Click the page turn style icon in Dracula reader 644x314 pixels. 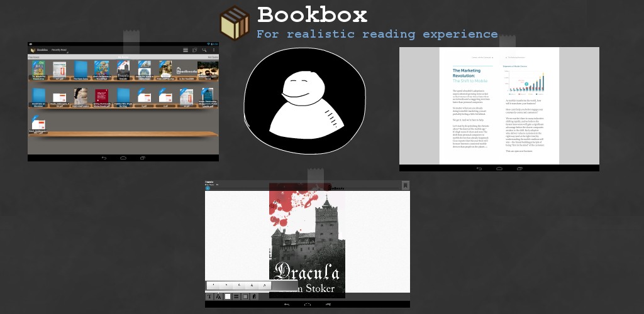pos(254,296)
